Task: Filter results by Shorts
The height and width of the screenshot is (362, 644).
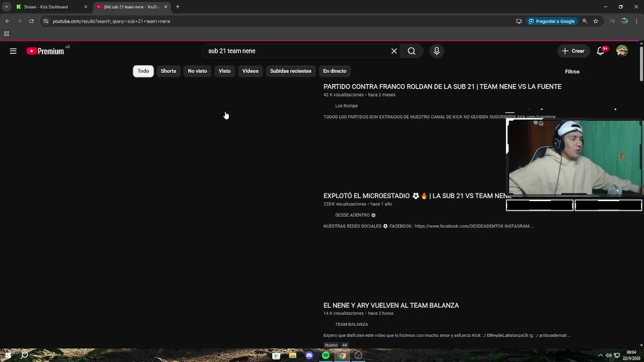Action: 169,71
